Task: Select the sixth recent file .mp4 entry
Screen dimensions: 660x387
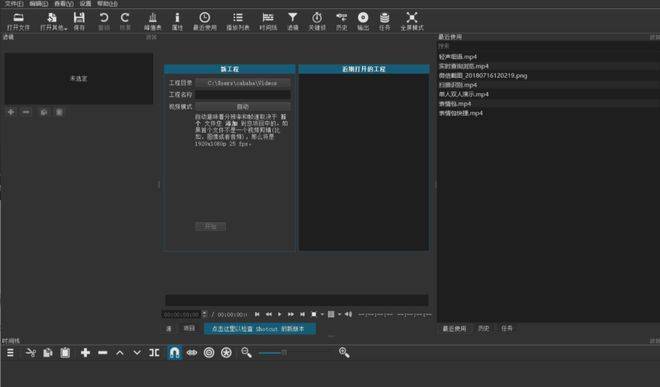Action: 455,104
